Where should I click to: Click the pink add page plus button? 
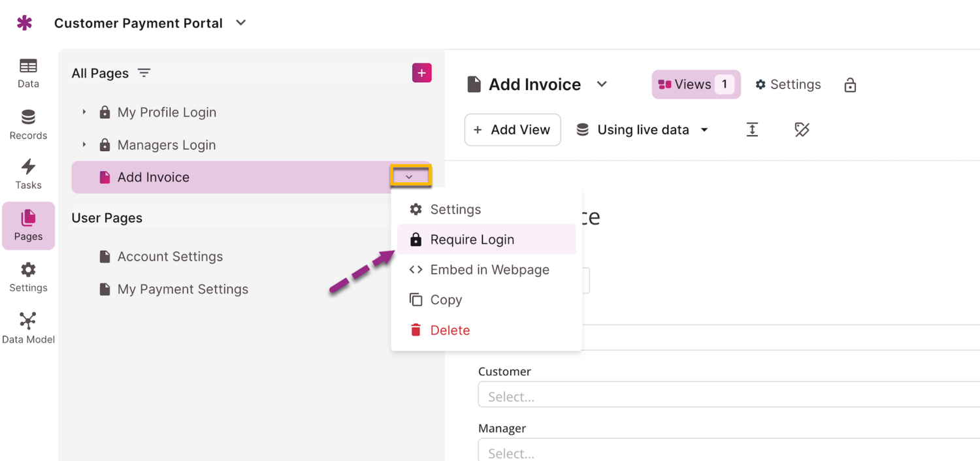click(x=421, y=73)
